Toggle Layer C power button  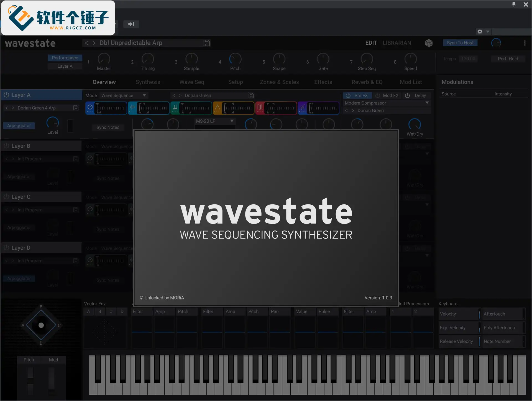[x=6, y=197]
